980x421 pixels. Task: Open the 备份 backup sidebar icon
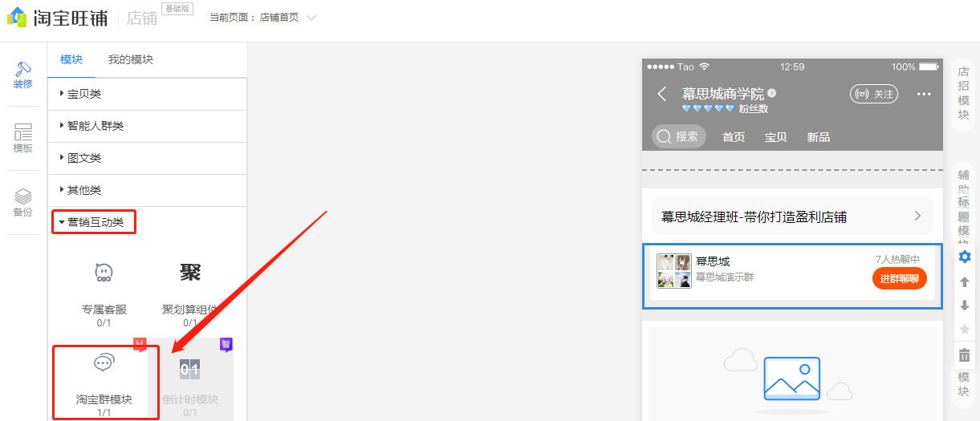(23, 202)
